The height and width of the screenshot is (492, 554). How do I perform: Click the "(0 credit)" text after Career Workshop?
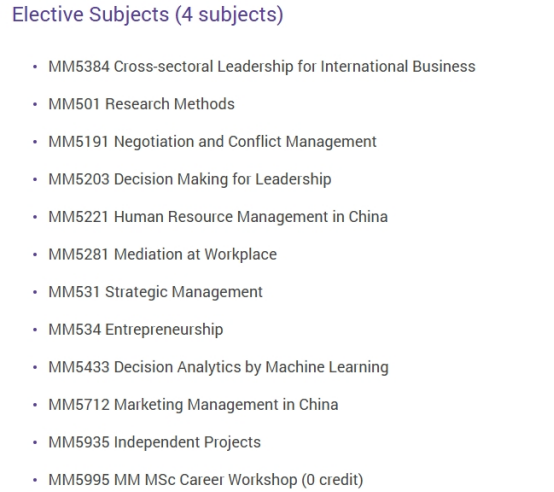point(332,480)
